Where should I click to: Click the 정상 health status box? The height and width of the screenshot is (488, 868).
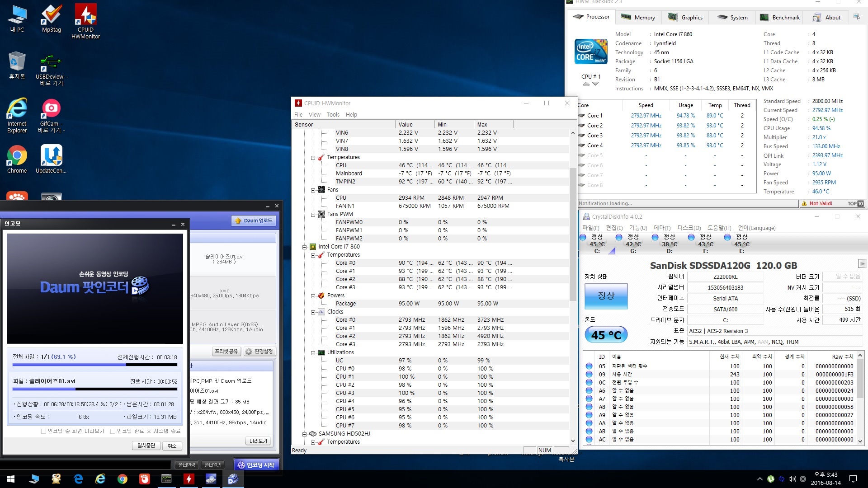point(606,296)
